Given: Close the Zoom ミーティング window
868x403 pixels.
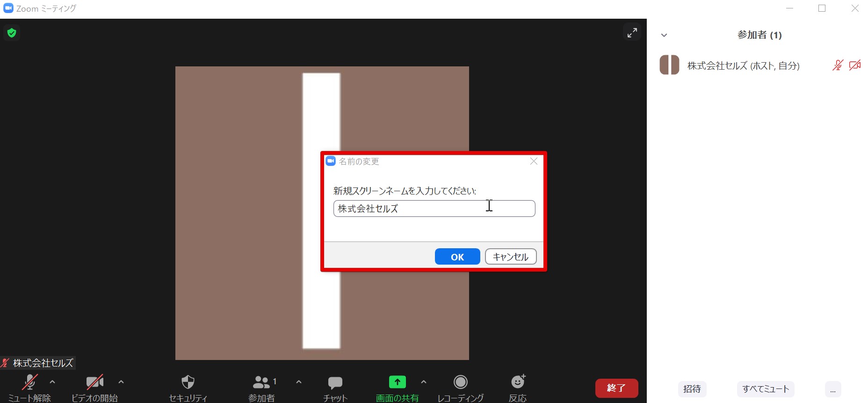Looking at the screenshot, I should coord(854,8).
